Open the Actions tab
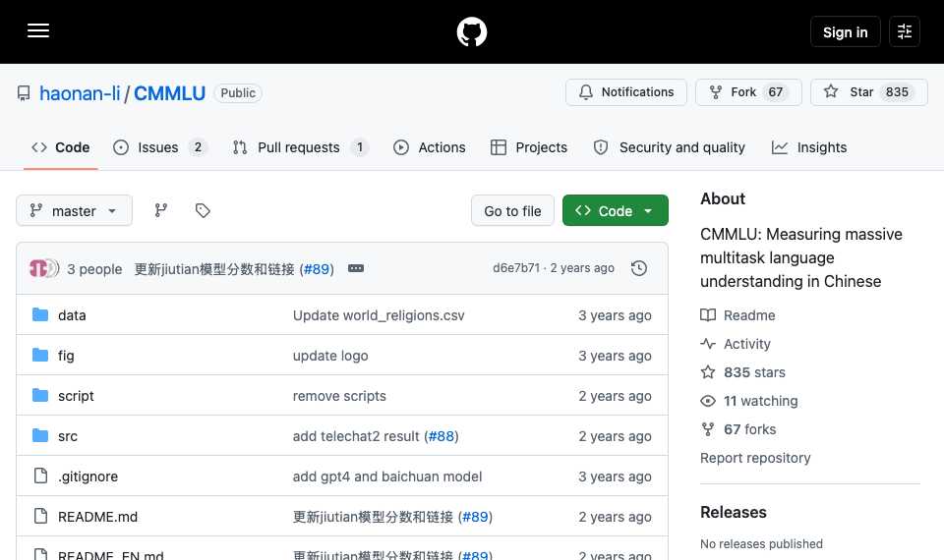Viewport: 944px width, 560px height. pos(430,147)
